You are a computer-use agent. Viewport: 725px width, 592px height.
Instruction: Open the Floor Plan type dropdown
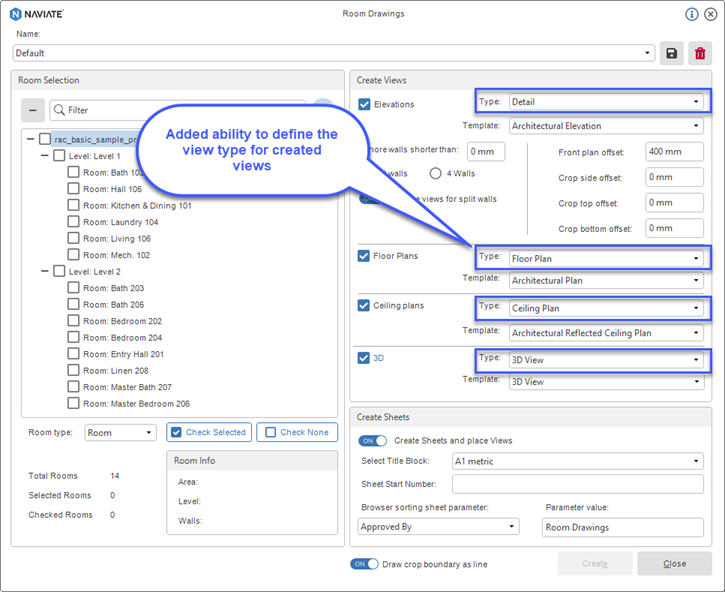[606, 259]
